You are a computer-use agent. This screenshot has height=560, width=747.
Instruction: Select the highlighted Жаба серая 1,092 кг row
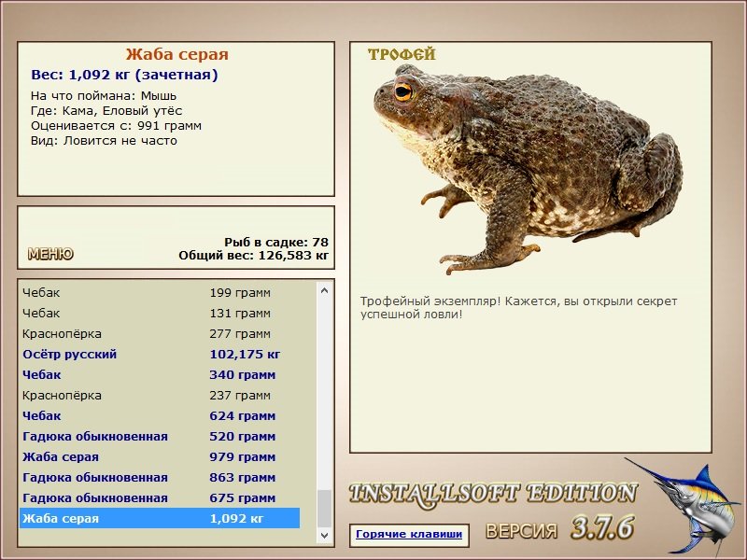tap(160, 518)
